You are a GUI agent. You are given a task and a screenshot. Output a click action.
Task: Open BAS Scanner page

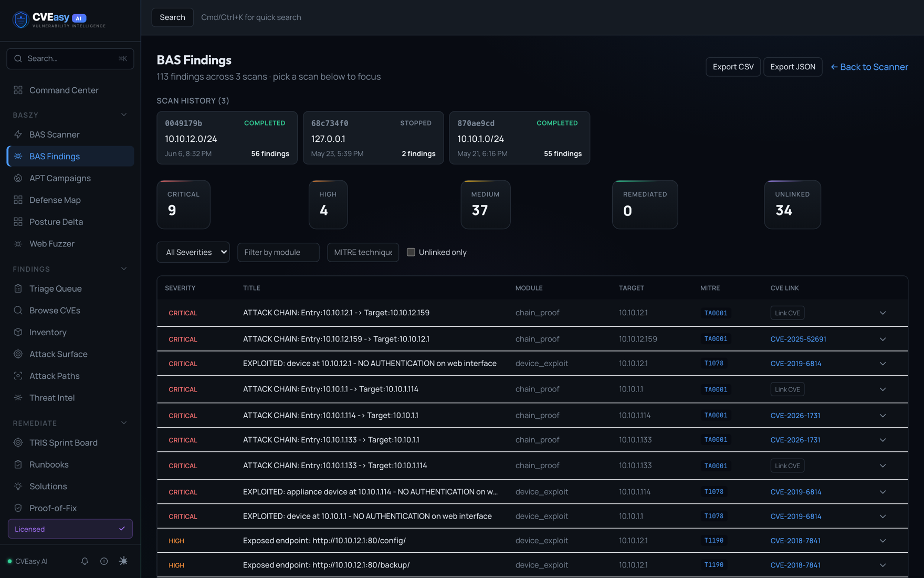point(70,135)
